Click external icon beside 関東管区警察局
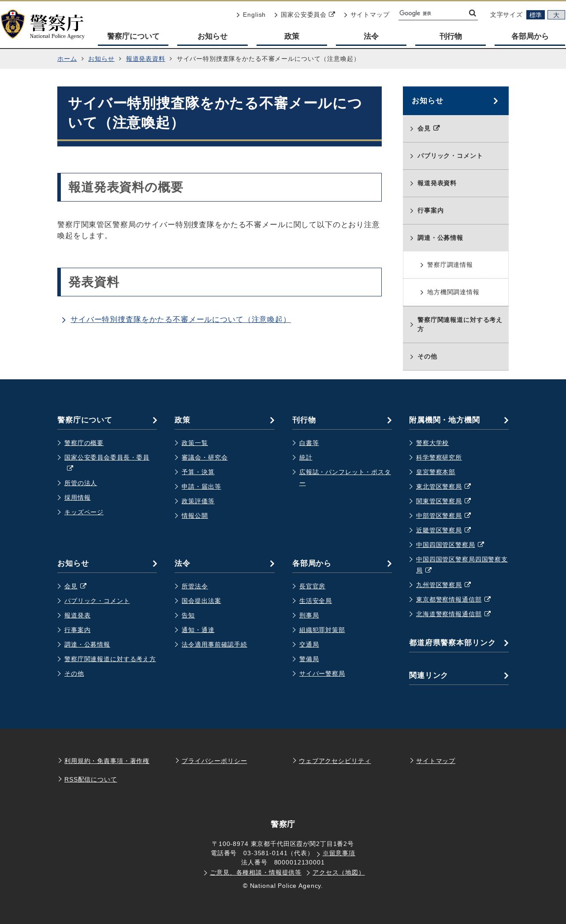 [468, 501]
